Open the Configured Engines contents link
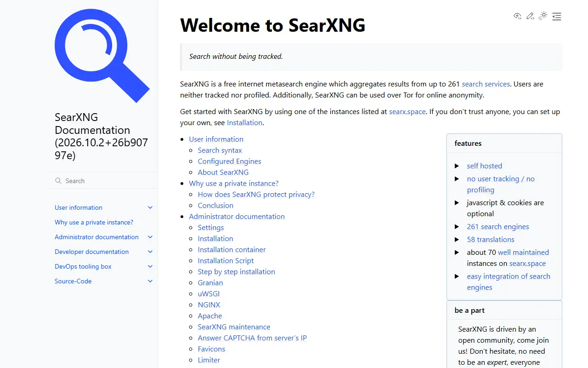Image resolution: width=588 pixels, height=368 pixels. pos(229,161)
